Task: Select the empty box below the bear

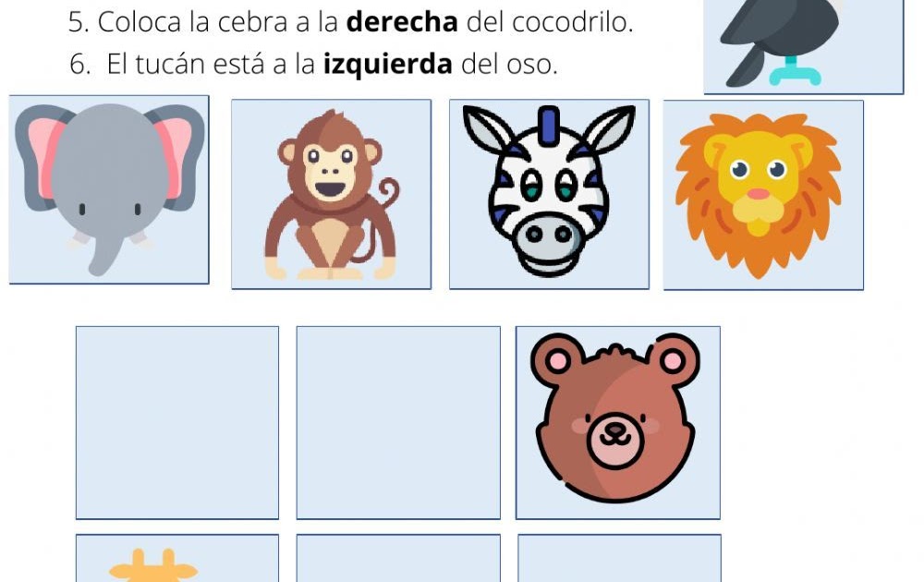Action: [619, 558]
